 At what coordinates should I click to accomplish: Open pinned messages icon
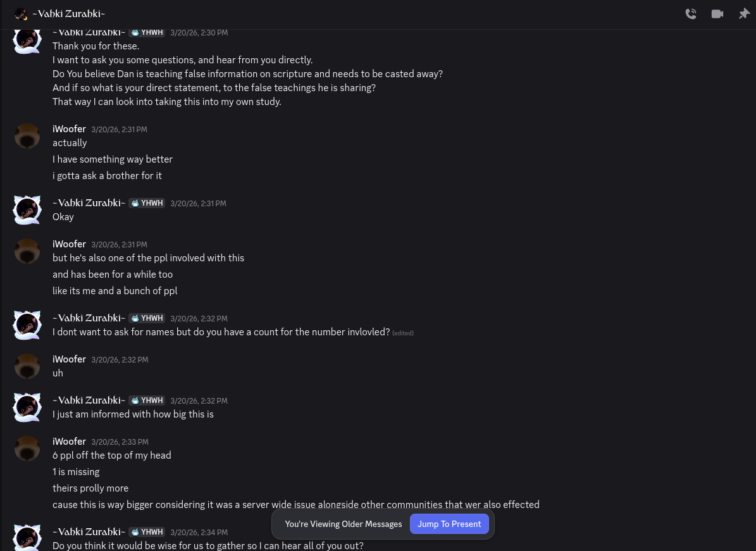point(744,14)
